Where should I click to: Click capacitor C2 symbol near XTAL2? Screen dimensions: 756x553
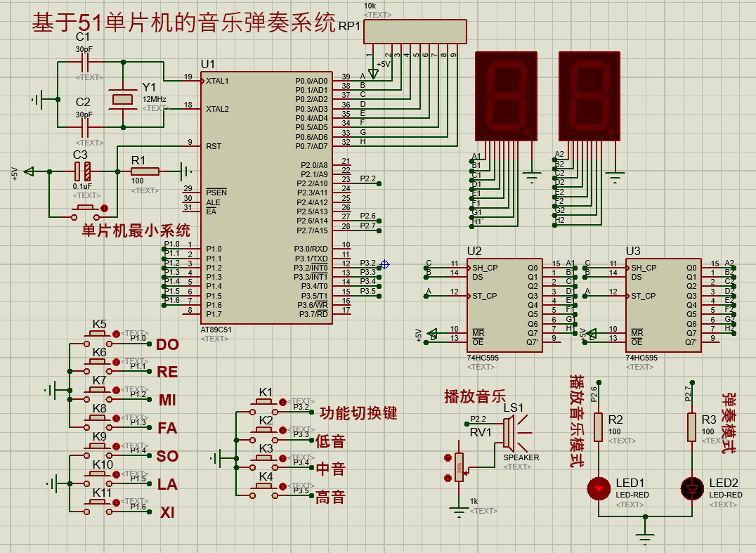coord(85,127)
